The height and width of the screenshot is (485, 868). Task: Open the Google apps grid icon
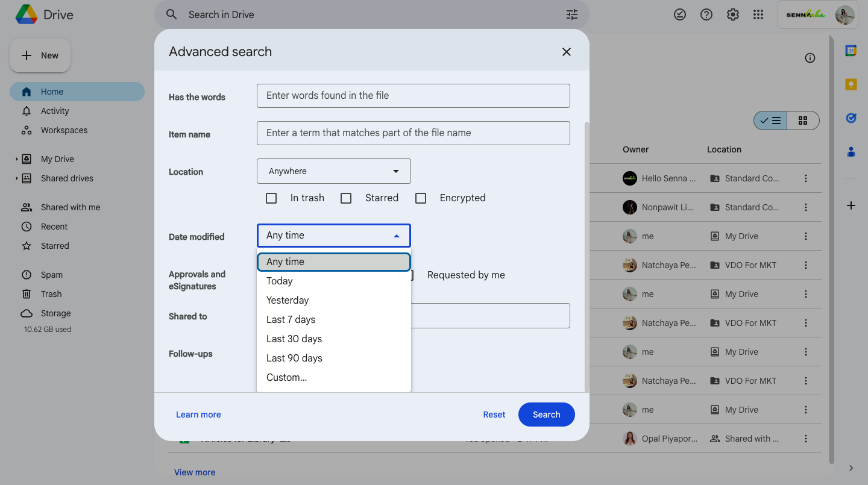759,15
